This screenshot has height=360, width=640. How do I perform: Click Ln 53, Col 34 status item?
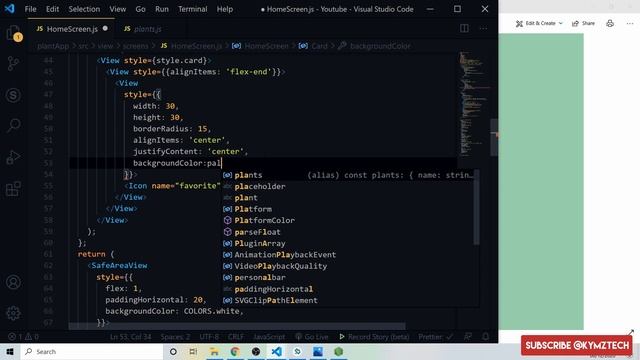click(x=130, y=337)
